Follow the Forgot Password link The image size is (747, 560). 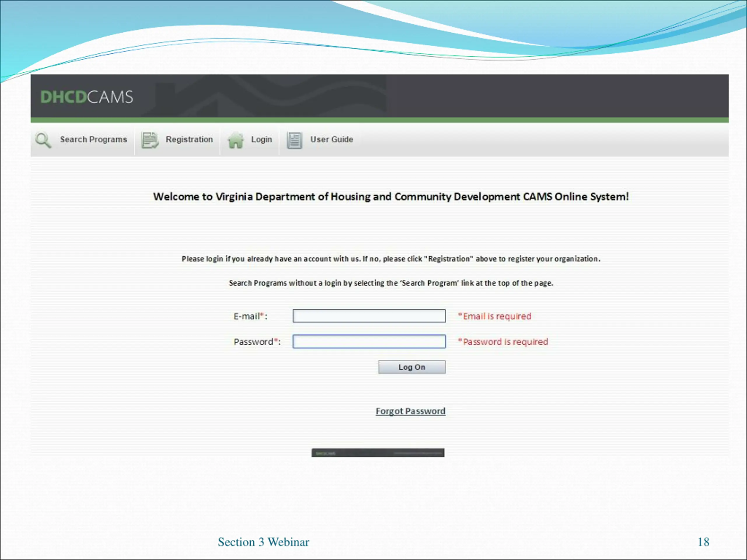[410, 411]
